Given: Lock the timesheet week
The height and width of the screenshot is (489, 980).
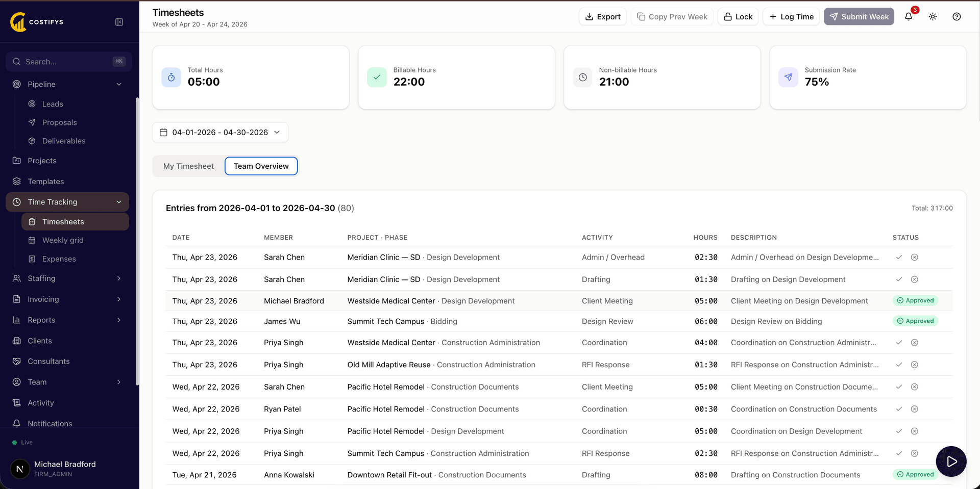Looking at the screenshot, I should [738, 16].
